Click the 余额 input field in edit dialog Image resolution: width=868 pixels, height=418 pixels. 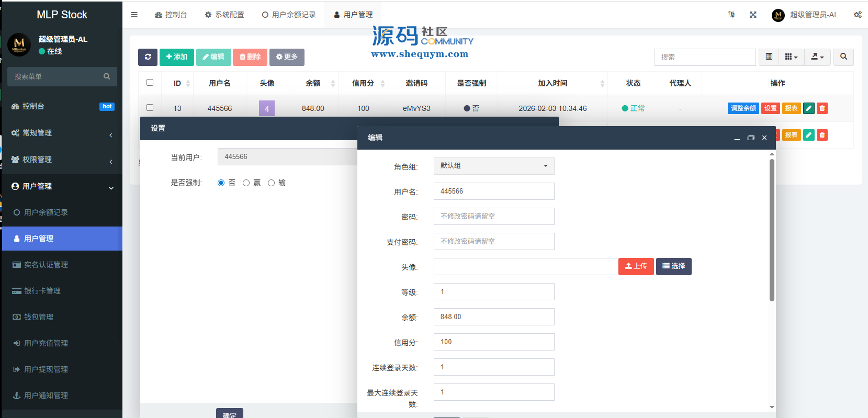click(493, 317)
